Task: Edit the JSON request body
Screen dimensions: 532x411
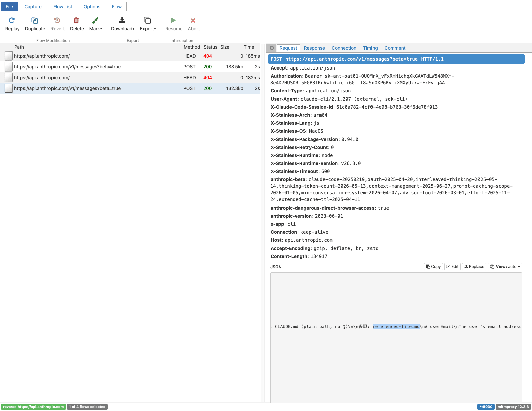Action: coord(453,267)
